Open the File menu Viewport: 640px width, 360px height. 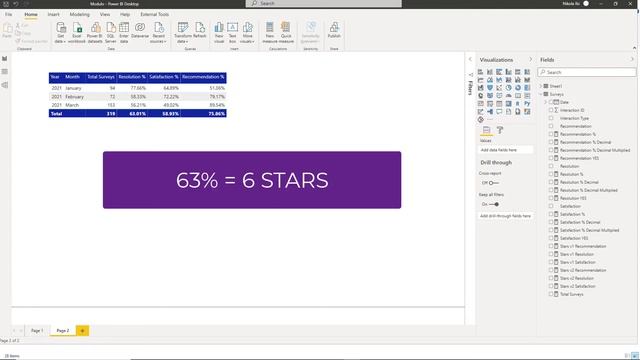click(9, 14)
